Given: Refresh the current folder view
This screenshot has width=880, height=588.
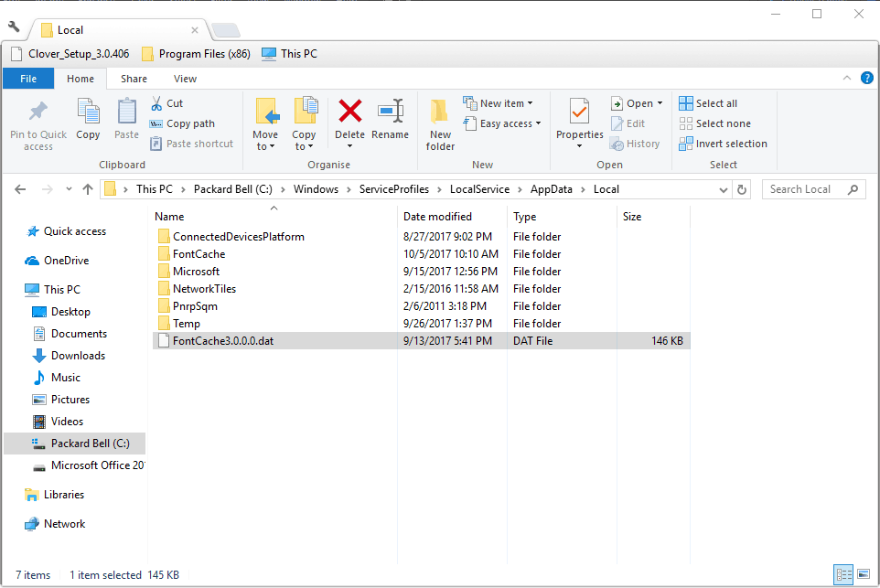Looking at the screenshot, I should [742, 189].
